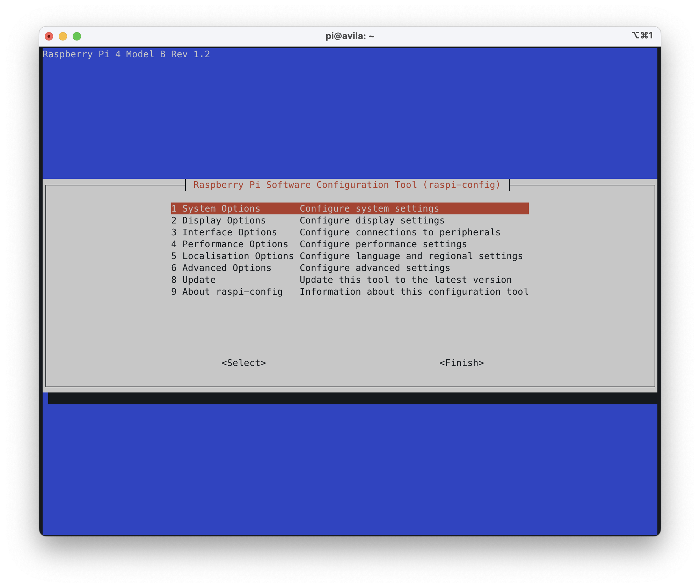The image size is (700, 588).
Task: Close the terminal window with red button
Action: click(49, 36)
